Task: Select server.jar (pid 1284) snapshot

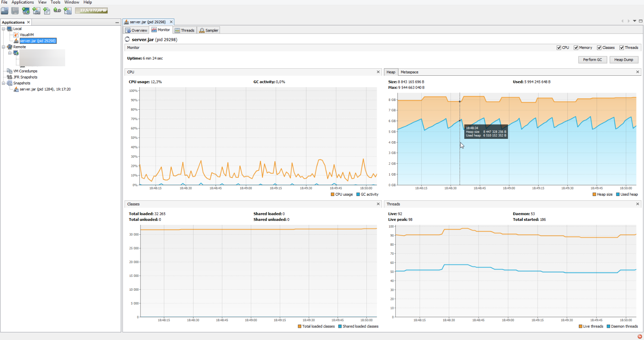Action: coord(45,90)
